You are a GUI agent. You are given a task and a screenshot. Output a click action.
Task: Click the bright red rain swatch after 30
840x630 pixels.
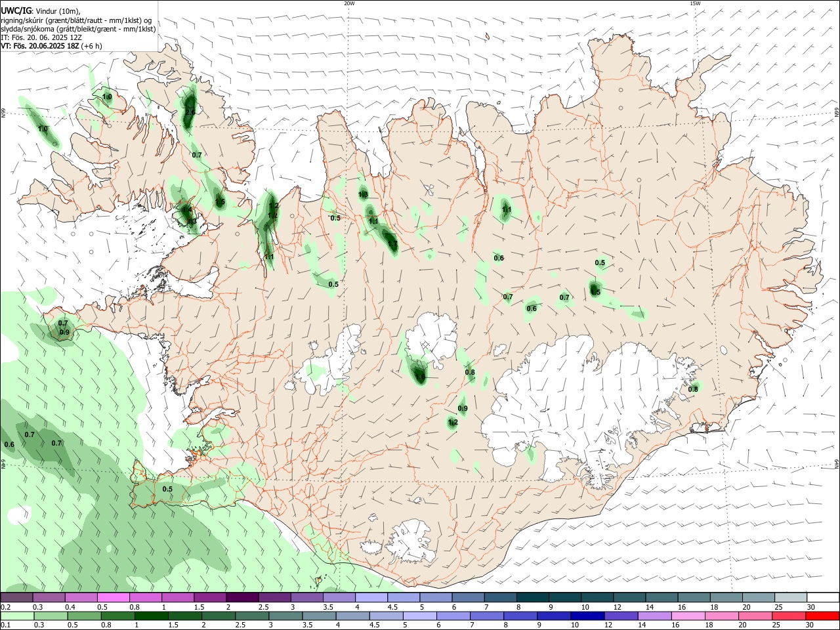click(822, 616)
